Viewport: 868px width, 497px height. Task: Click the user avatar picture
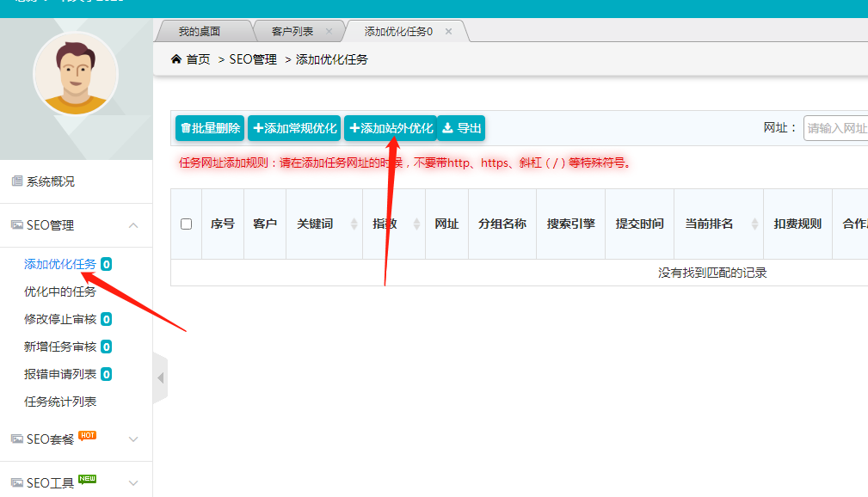click(76, 74)
